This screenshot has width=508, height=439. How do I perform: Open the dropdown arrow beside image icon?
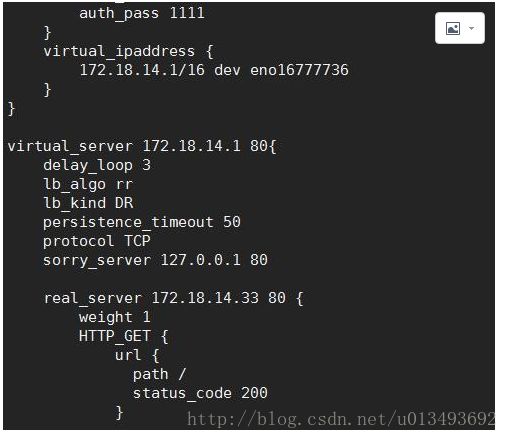pyautogui.click(x=471, y=28)
